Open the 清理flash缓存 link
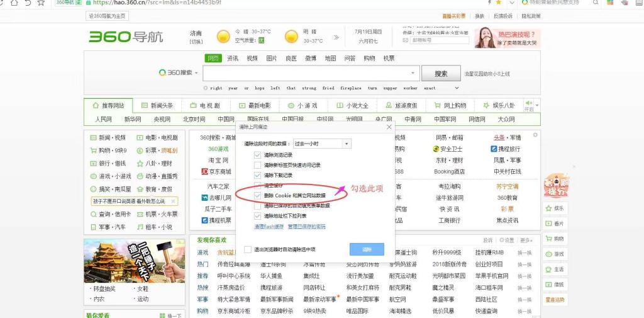Viewport: 644px width, 318px height. (269, 227)
